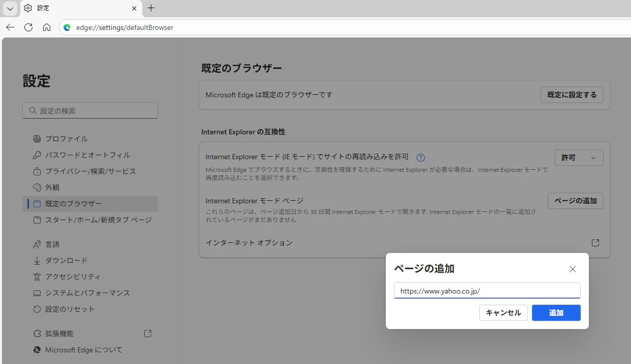
Task: Click the URL field containing https://www.yahoo.co.jp/
Action: [x=487, y=291]
